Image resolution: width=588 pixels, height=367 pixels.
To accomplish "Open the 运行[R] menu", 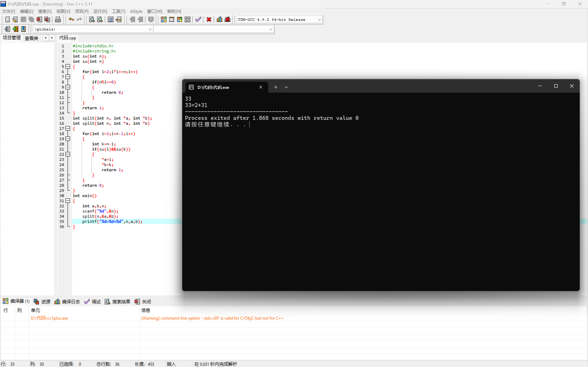I will point(100,11).
